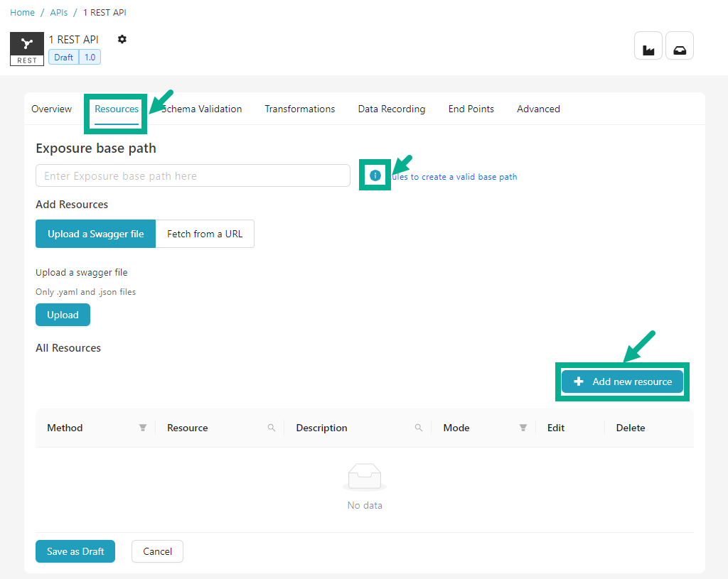The height and width of the screenshot is (579, 728).
Task: Click the settings gear beside 1 REST API
Action: 122,39
